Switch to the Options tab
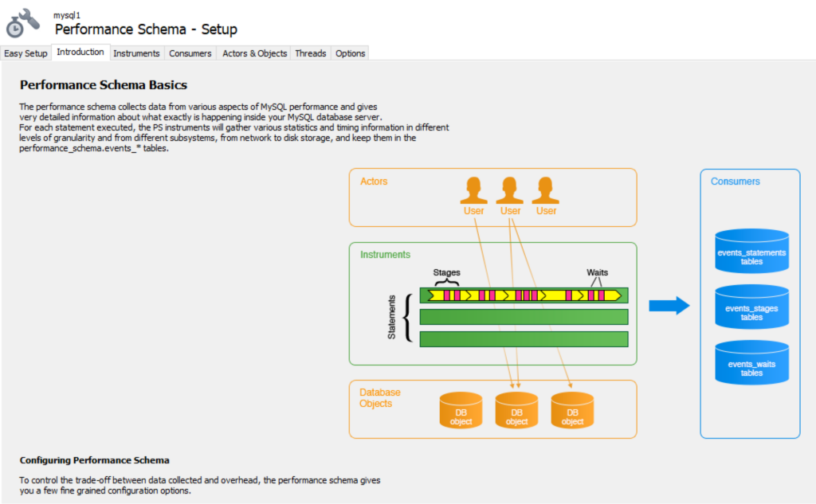 350,53
